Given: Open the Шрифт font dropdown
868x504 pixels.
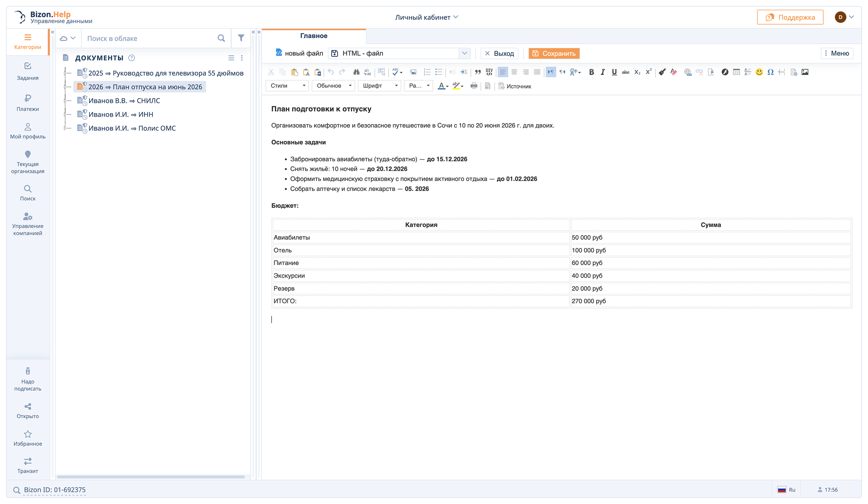Looking at the screenshot, I should point(379,86).
